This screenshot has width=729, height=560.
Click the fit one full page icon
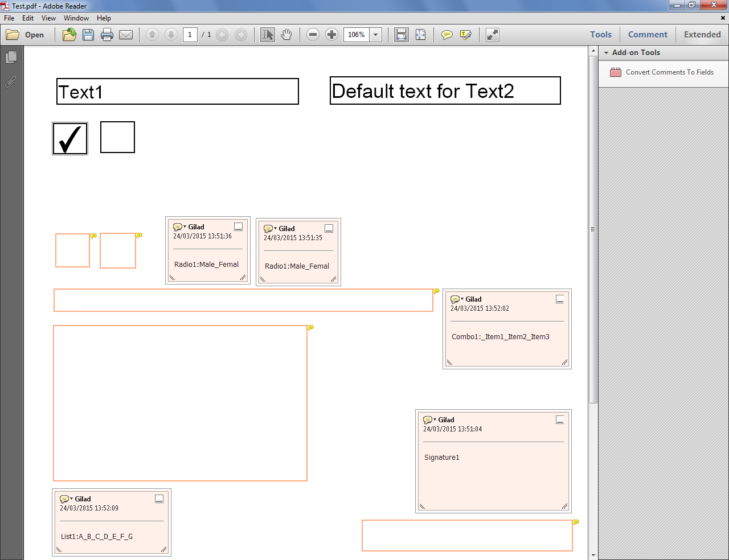point(420,35)
